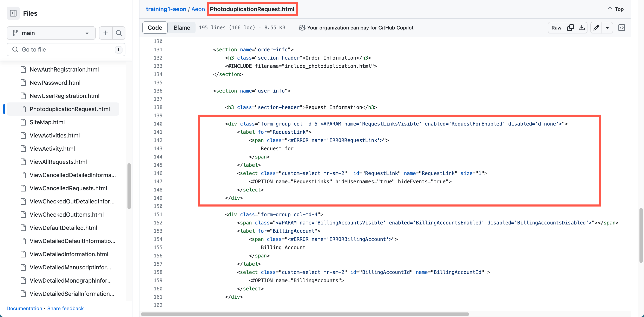Select SiteMap.html in the file tree
Viewport: 644px width, 317px height.
tap(47, 122)
